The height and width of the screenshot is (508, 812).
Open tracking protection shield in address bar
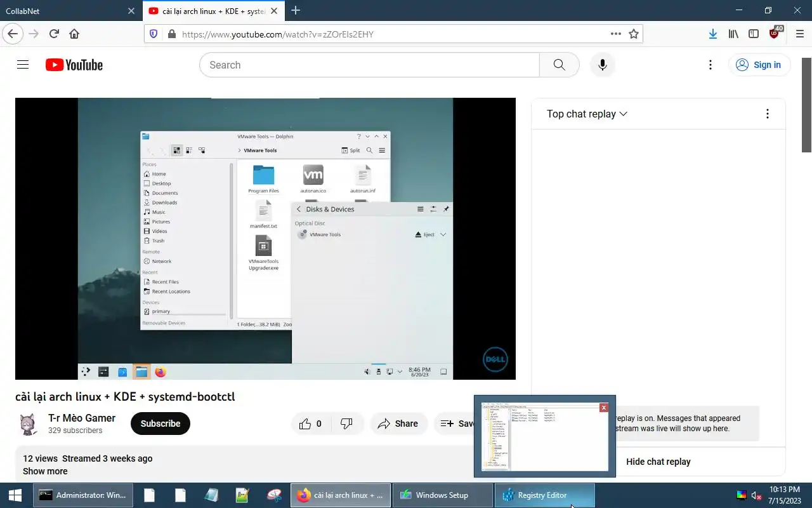pyautogui.click(x=154, y=34)
